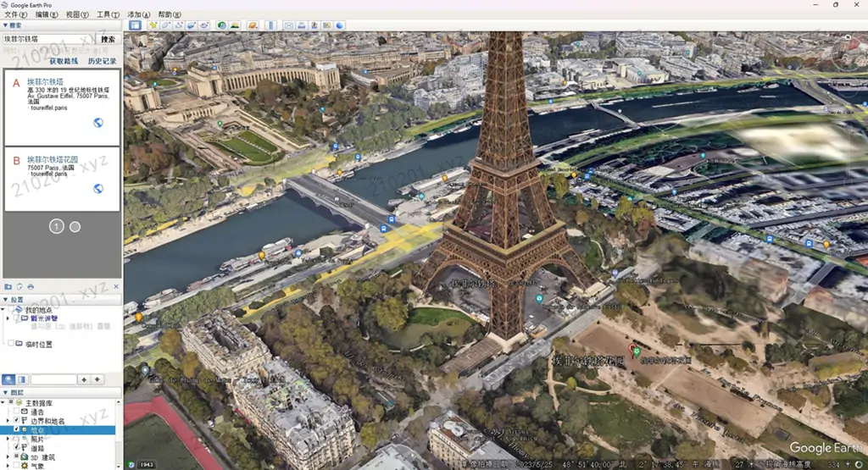The image size is (868, 470).
Task: Open search result A 埃菲尔铁塔 link
Action: coord(46,82)
